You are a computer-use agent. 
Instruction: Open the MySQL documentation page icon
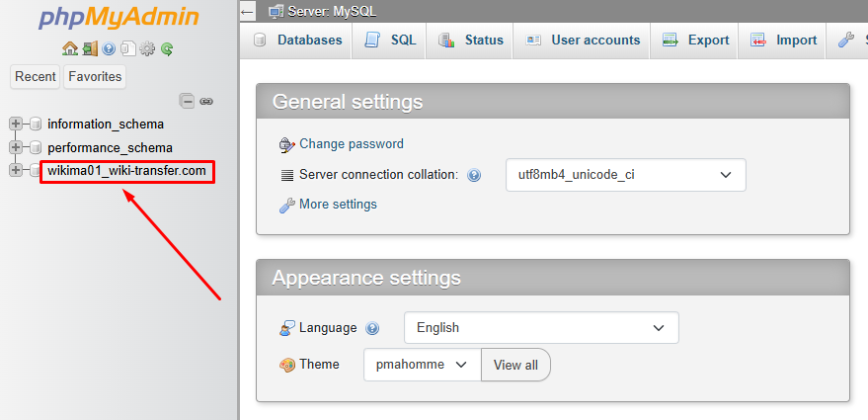128,49
